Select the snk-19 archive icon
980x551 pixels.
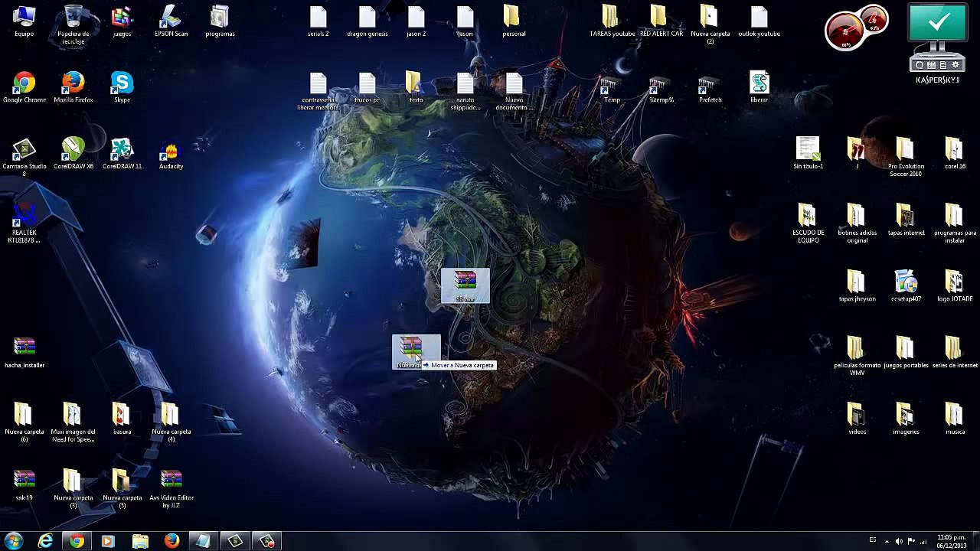click(x=24, y=485)
